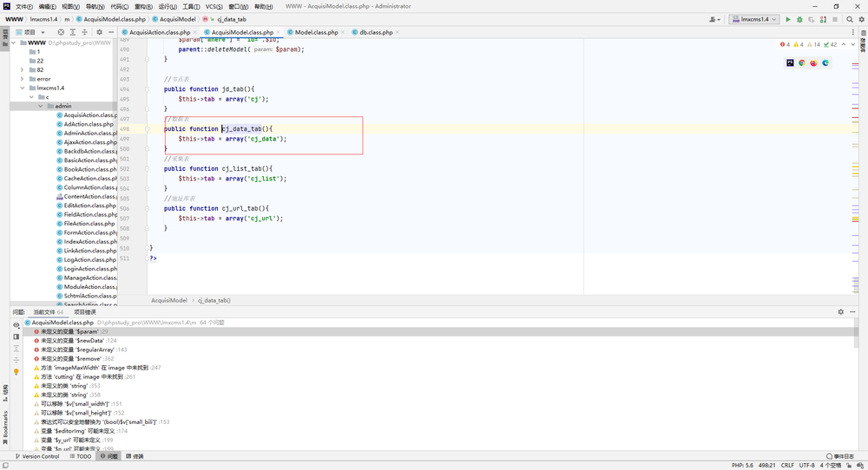Select opened file with the target locate icon
Image resolution: width=868 pixels, height=470 pixels.
61,32
